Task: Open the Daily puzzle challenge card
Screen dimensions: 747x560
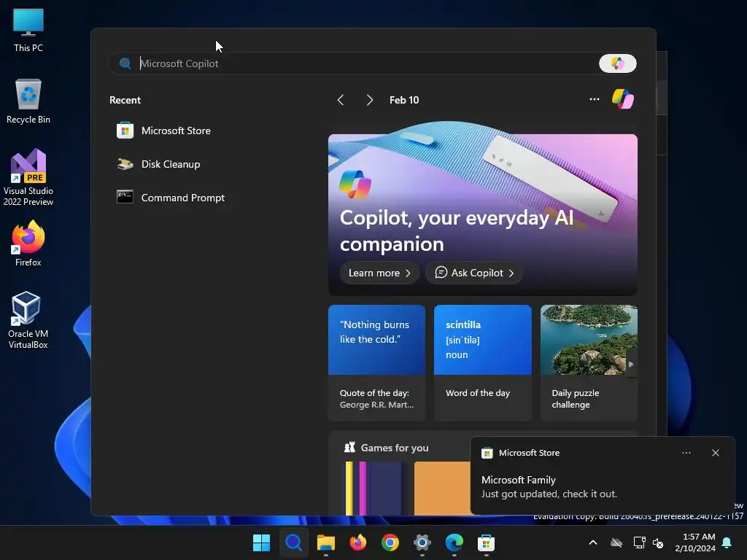Action: pos(589,363)
